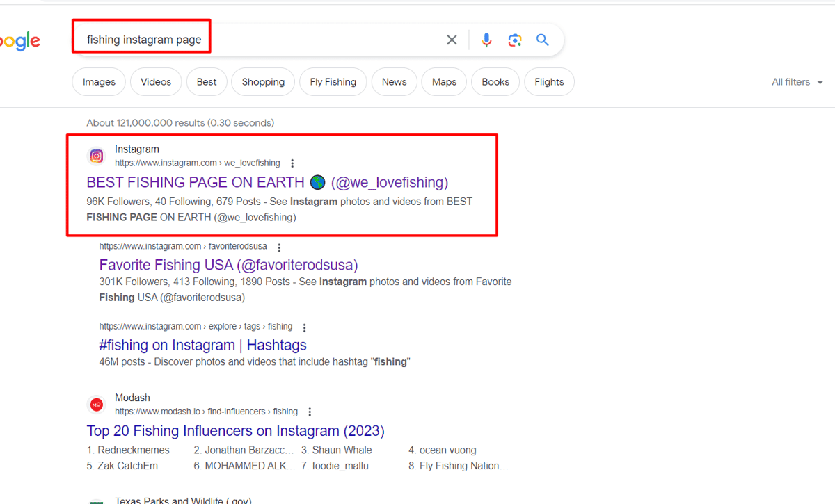Switch to News results
The height and width of the screenshot is (504, 835).
(x=394, y=82)
